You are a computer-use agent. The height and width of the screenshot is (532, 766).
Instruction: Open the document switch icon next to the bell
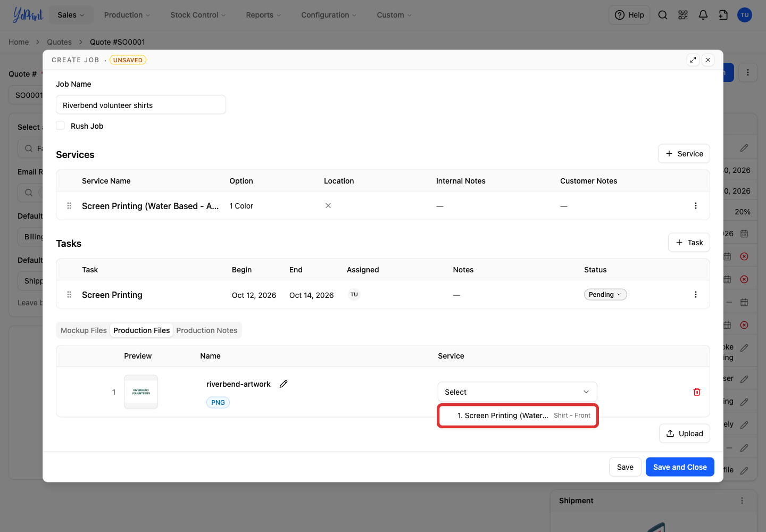coord(723,15)
